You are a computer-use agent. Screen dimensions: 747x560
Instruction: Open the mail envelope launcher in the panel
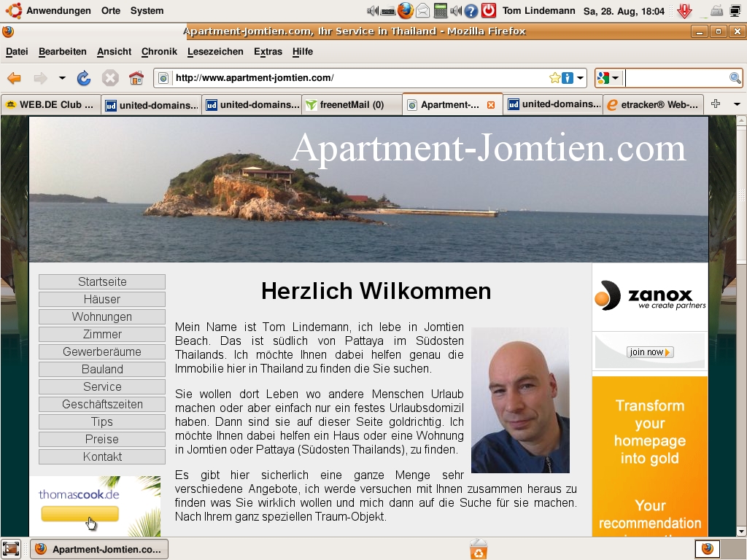423,10
